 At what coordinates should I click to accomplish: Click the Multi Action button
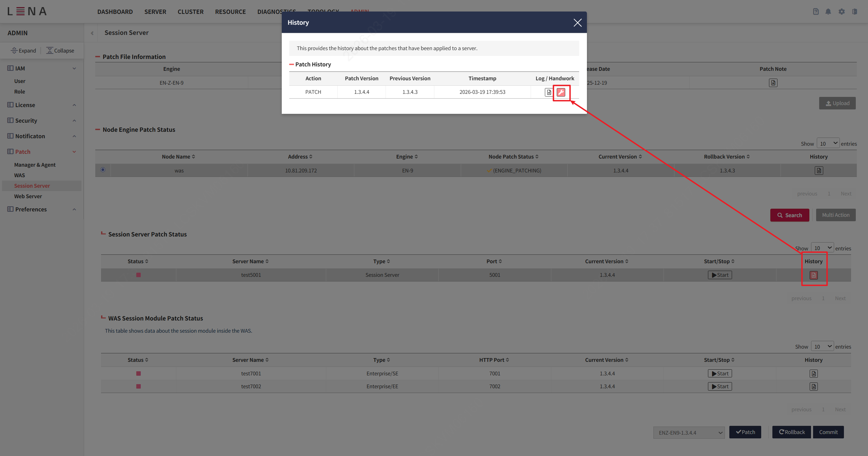[x=835, y=215]
